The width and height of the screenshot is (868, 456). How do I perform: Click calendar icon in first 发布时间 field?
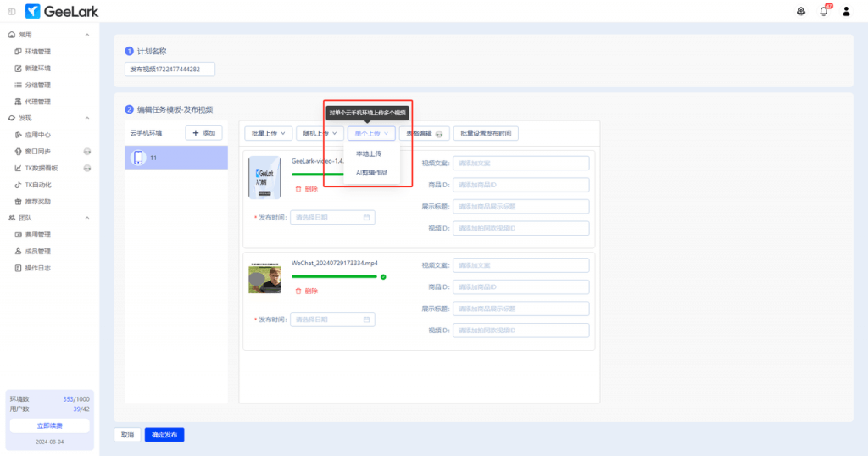pyautogui.click(x=366, y=218)
